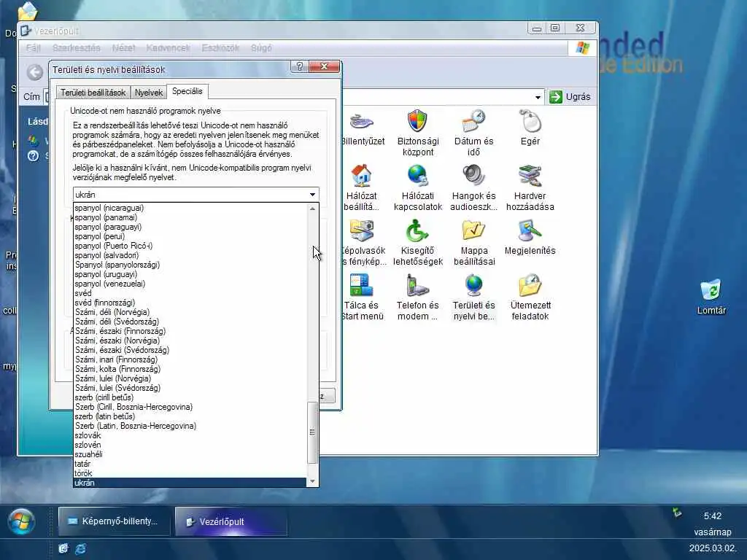Open the Képolvasók és fényképezőgépek icon
Viewport: 747px width, 560px height.
point(363,242)
